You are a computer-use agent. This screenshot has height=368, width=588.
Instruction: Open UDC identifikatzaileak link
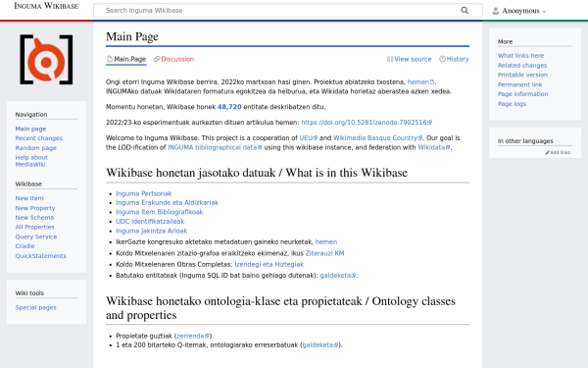click(x=150, y=222)
